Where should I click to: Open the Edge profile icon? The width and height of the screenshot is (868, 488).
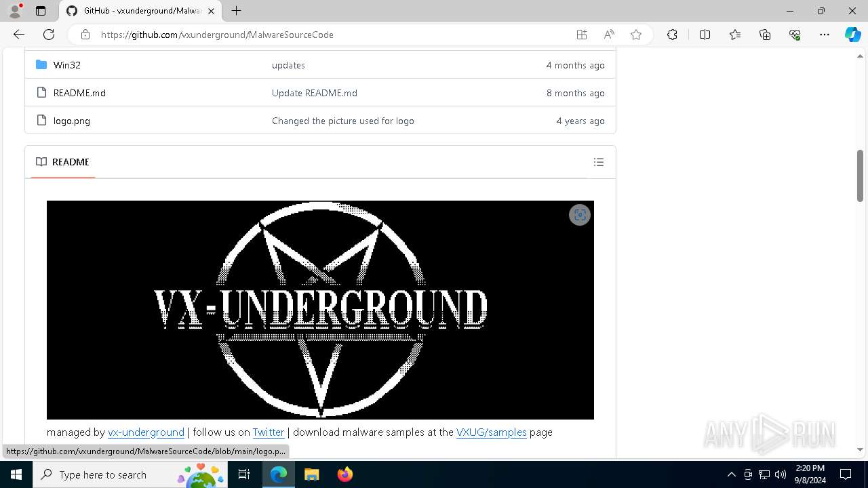click(x=15, y=11)
